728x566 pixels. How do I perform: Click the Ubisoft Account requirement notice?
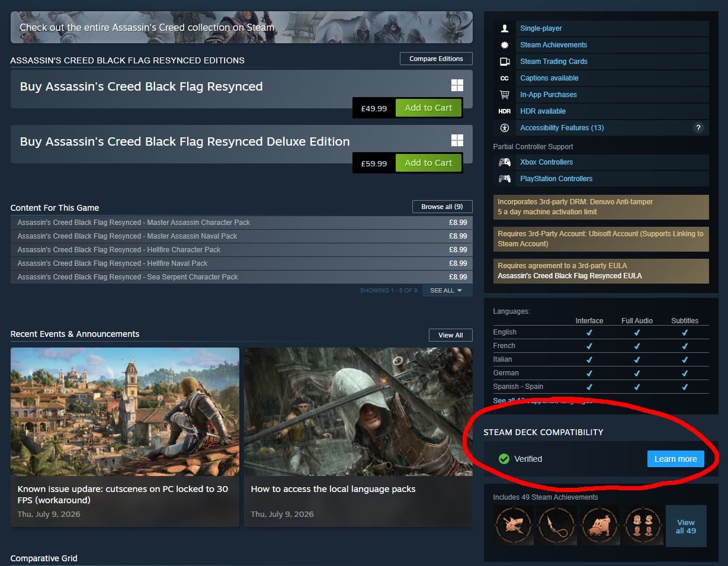click(x=601, y=239)
